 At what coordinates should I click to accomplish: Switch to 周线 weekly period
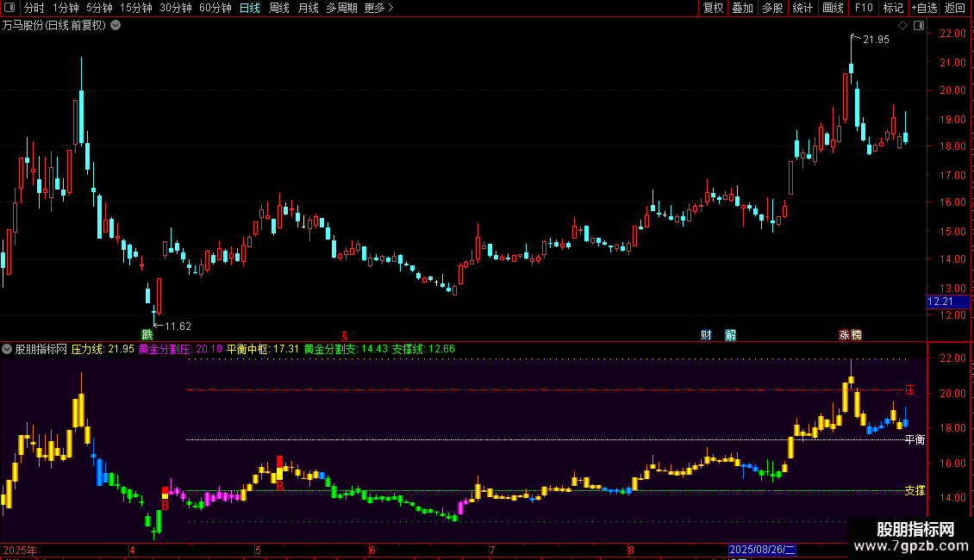(x=278, y=8)
